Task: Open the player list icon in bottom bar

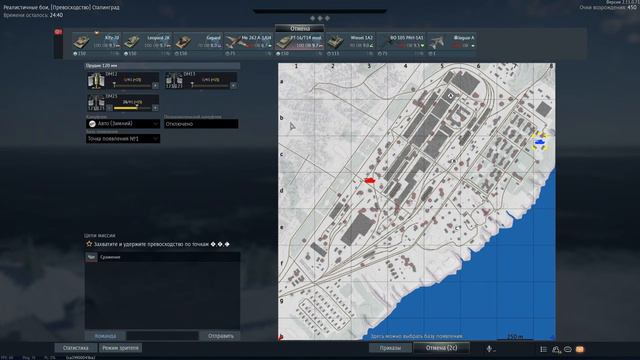Action: [x=543, y=349]
